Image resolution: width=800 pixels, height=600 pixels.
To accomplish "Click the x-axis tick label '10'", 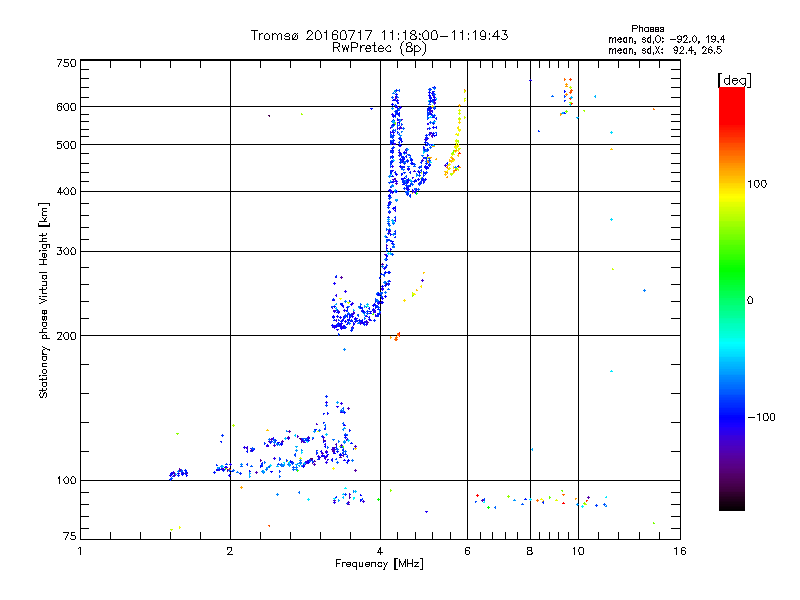I will (x=578, y=551).
